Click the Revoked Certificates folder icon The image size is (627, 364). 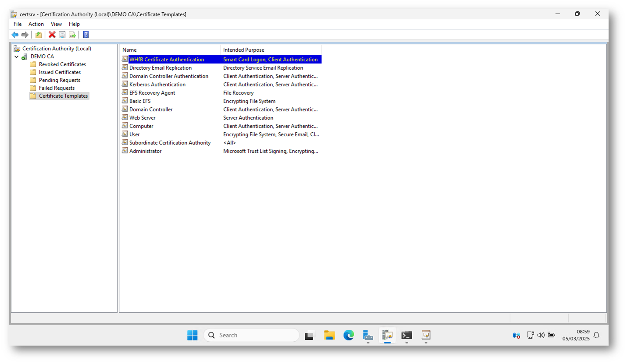pyautogui.click(x=33, y=64)
